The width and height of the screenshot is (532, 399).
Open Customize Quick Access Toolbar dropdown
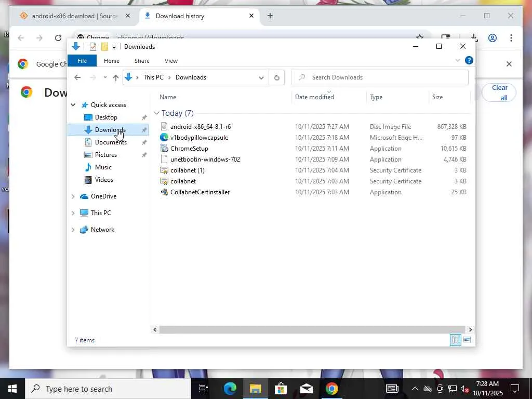(114, 47)
